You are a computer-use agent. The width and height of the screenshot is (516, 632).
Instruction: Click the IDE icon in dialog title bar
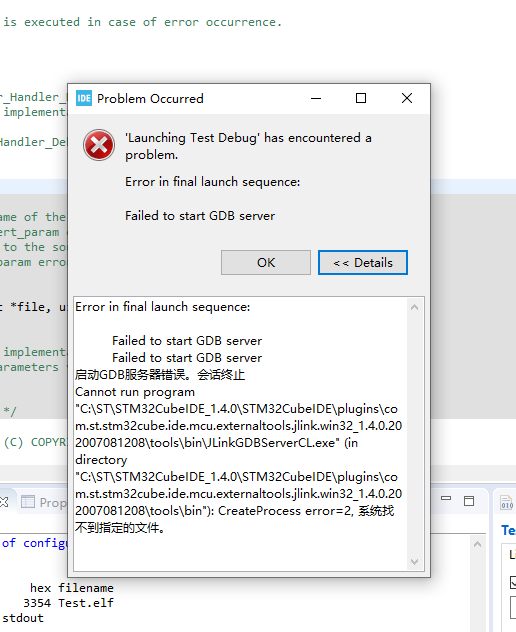pyautogui.click(x=84, y=98)
